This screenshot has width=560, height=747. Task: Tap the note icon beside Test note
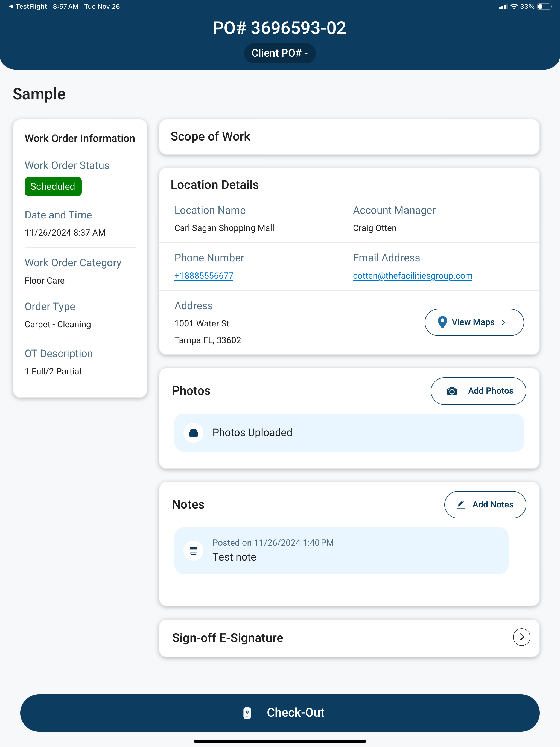tap(194, 551)
